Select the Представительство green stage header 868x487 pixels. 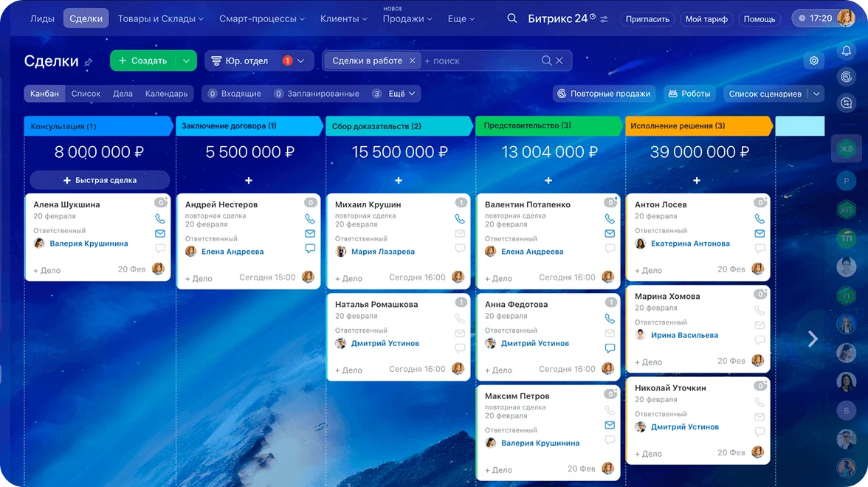coord(548,125)
